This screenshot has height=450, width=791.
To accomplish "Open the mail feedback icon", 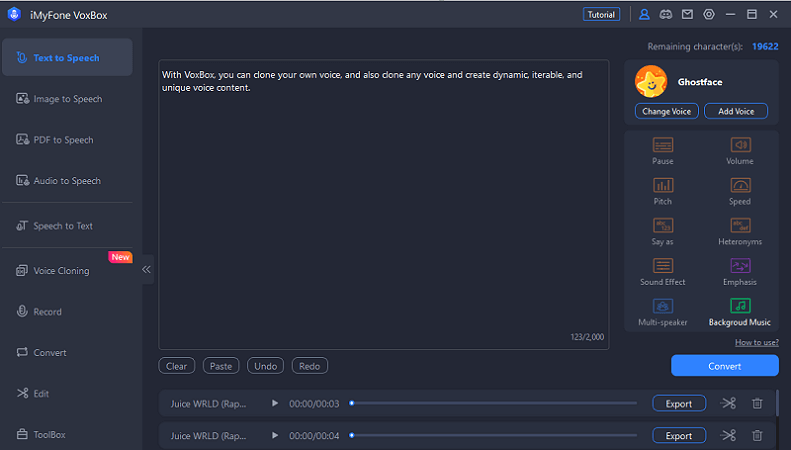I will 687,15.
